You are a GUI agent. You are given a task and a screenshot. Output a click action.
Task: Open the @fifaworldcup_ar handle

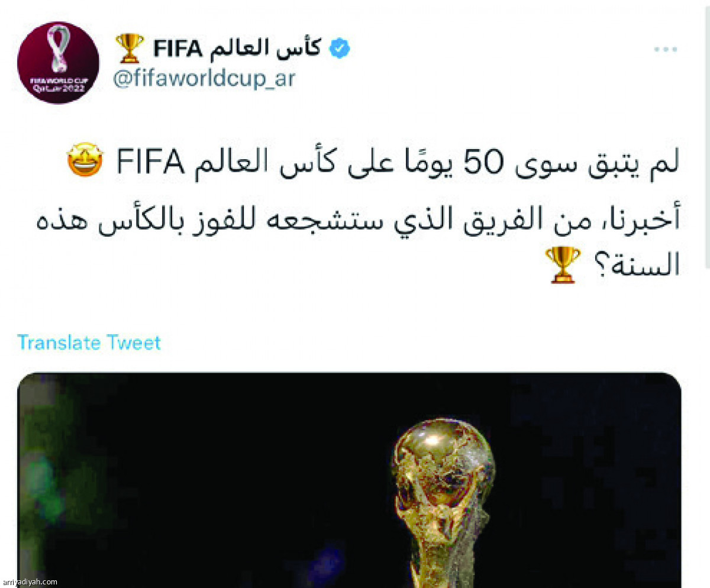point(204,78)
